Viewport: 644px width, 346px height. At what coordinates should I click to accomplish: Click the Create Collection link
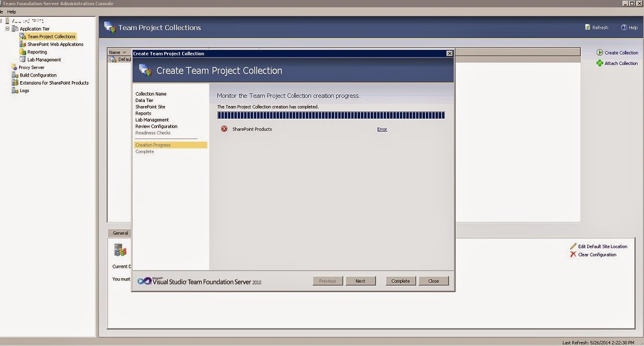point(621,53)
